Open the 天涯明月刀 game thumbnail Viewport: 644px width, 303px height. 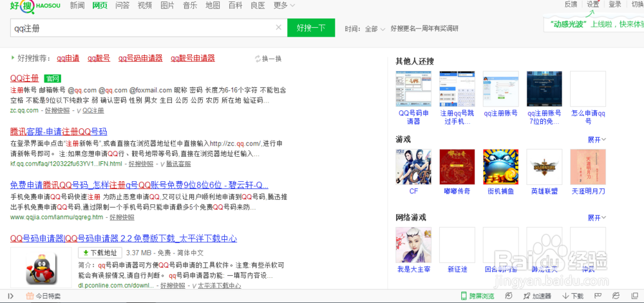(x=588, y=167)
